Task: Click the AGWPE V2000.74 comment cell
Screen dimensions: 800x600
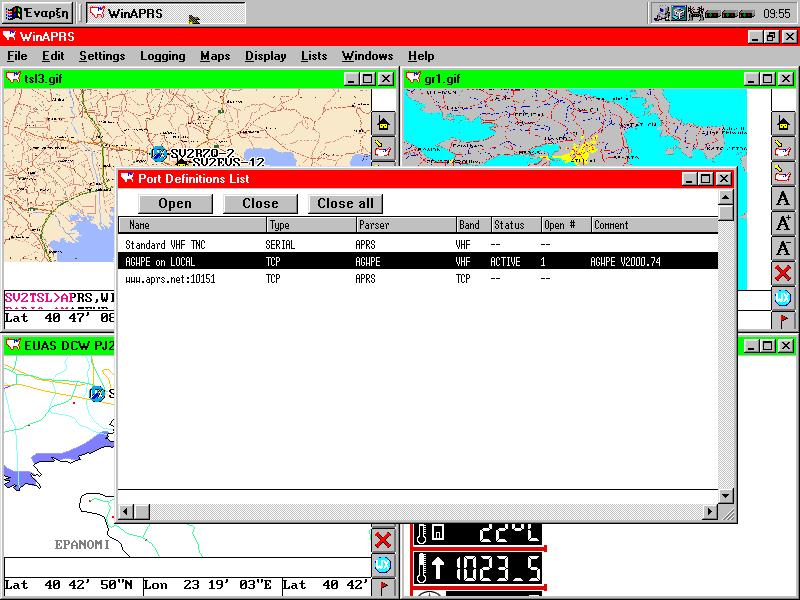Action: [x=625, y=262]
